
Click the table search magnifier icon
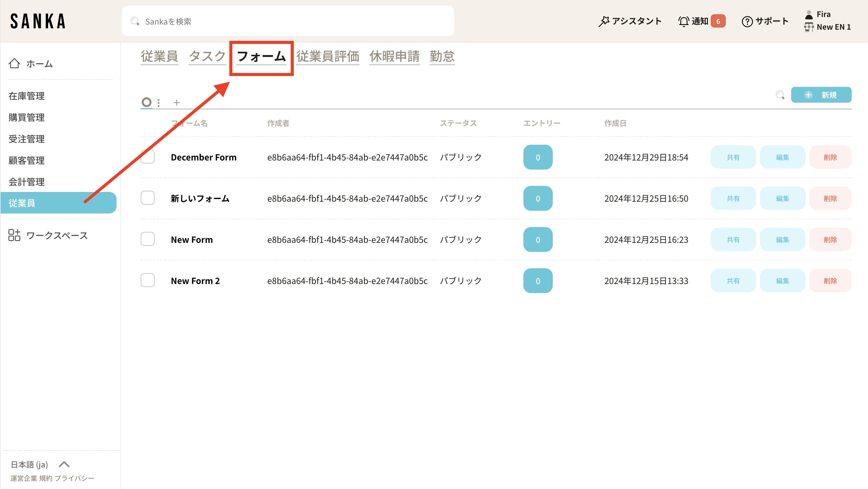tap(780, 95)
